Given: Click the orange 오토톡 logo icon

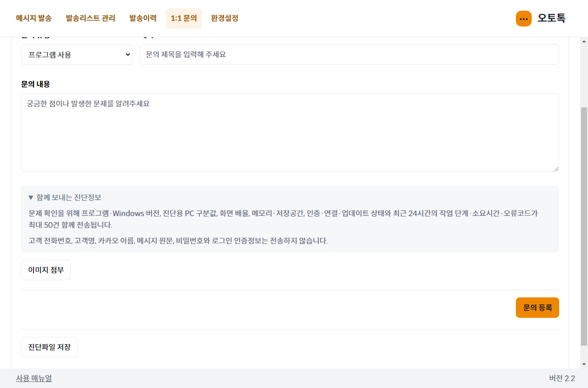Looking at the screenshot, I should (523, 19).
